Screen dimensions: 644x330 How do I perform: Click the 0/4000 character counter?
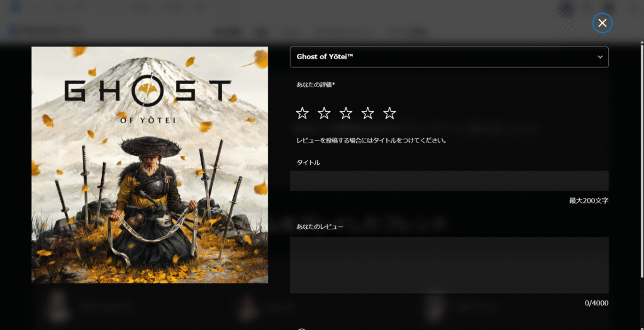pos(597,304)
